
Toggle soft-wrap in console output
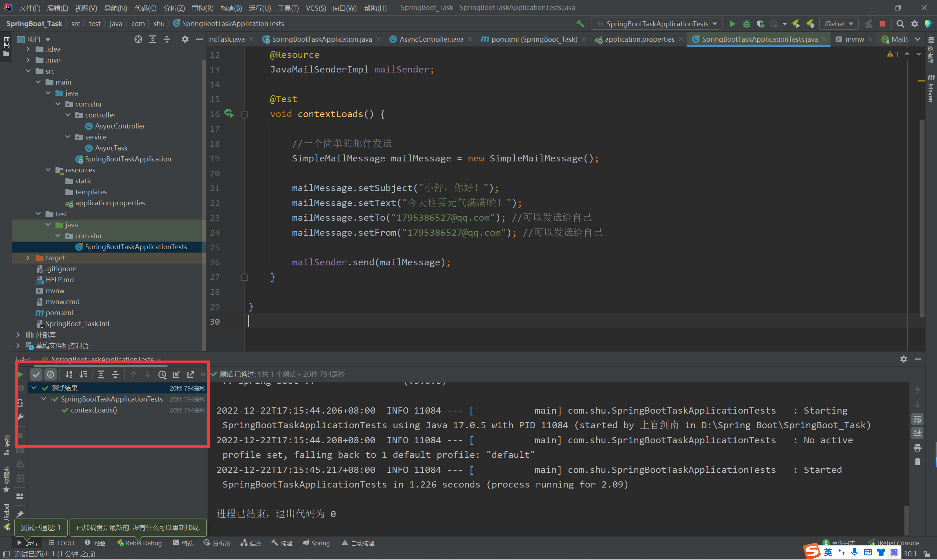point(917,419)
